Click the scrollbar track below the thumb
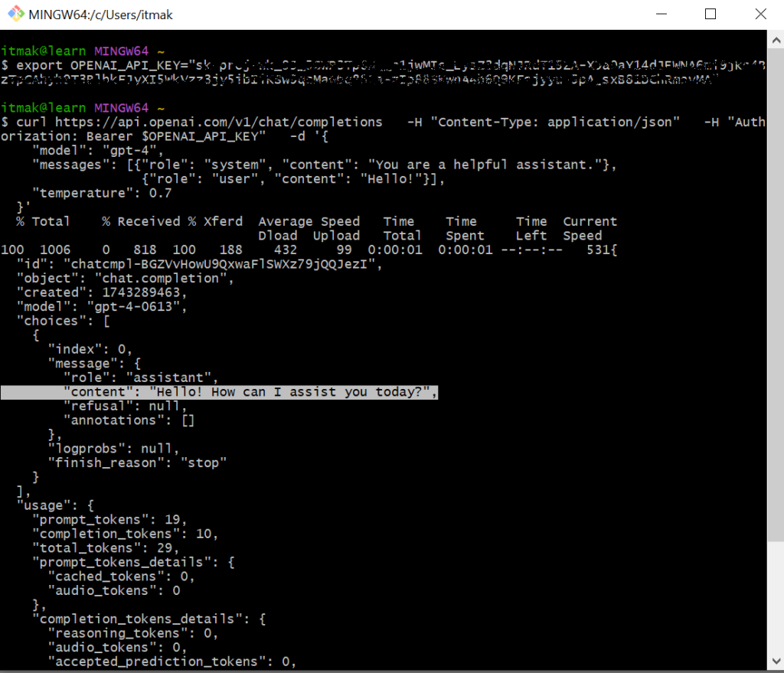Image resolution: width=784 pixels, height=673 pixels. [776, 596]
